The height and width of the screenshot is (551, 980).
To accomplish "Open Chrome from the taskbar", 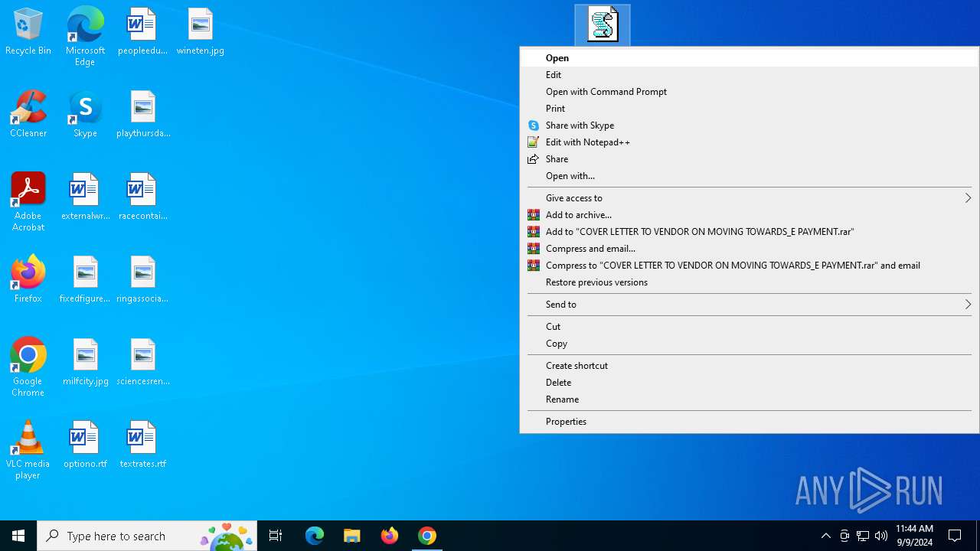I will [x=427, y=536].
